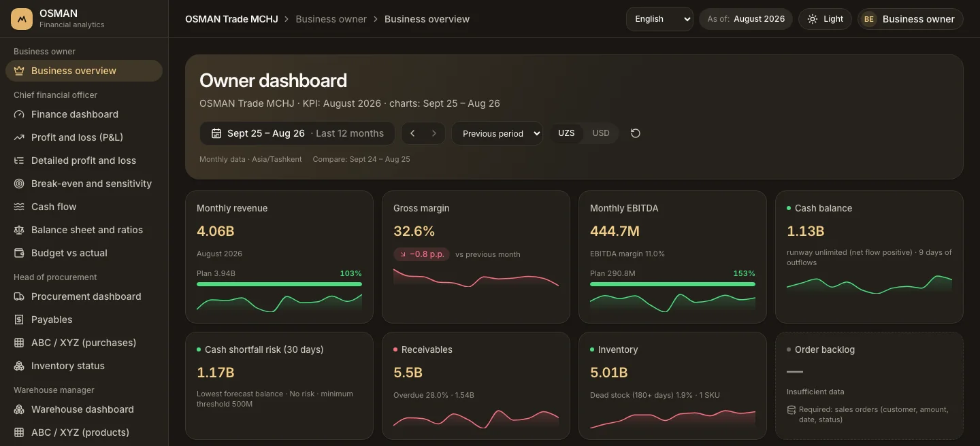
Task: Click the 5.5B Receivables value
Action: coord(408,373)
